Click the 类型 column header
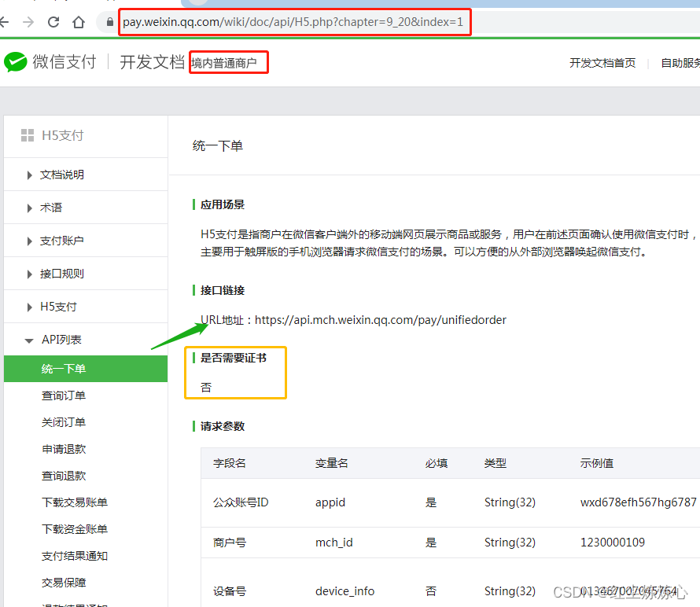 tap(495, 463)
